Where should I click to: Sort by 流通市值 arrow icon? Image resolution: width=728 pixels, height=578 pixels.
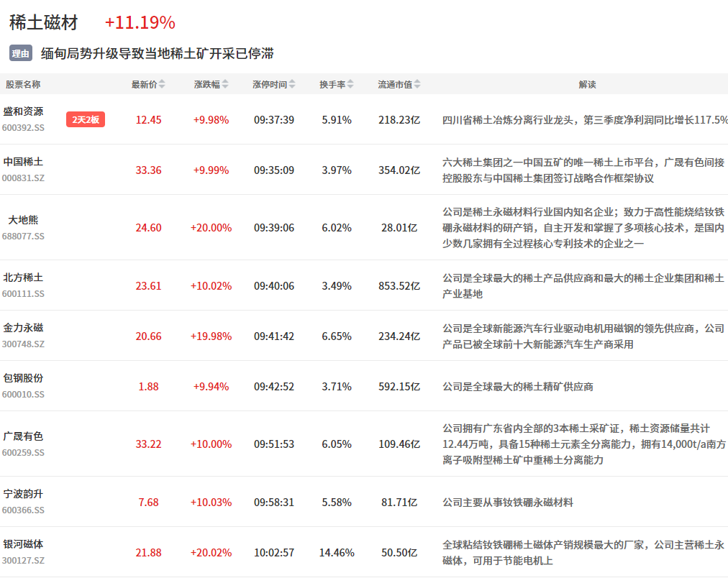tap(417, 84)
